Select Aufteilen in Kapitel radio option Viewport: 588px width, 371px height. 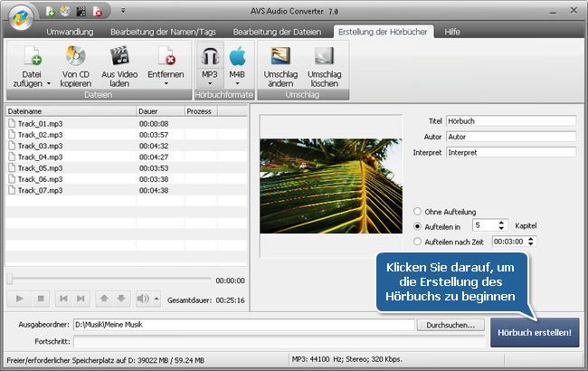coord(417,225)
